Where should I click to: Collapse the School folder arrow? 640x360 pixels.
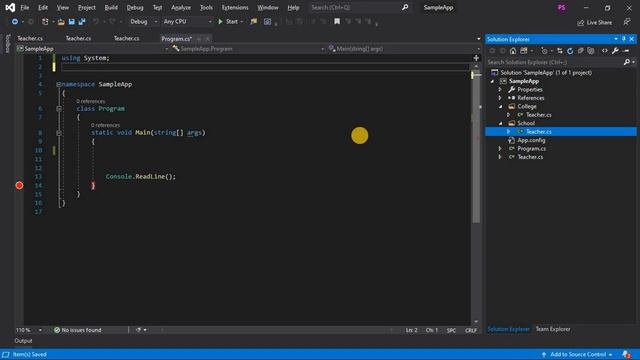point(500,123)
